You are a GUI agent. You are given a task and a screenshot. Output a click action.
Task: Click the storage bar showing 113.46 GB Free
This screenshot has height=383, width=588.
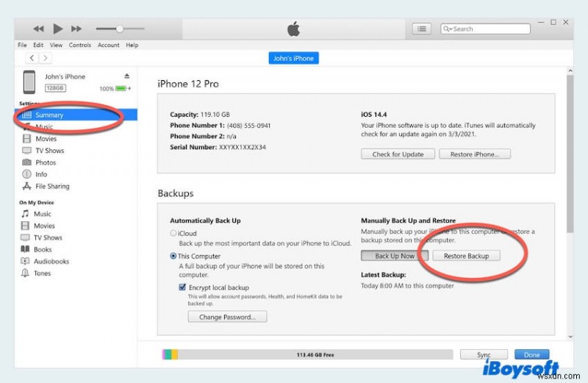[x=307, y=354]
